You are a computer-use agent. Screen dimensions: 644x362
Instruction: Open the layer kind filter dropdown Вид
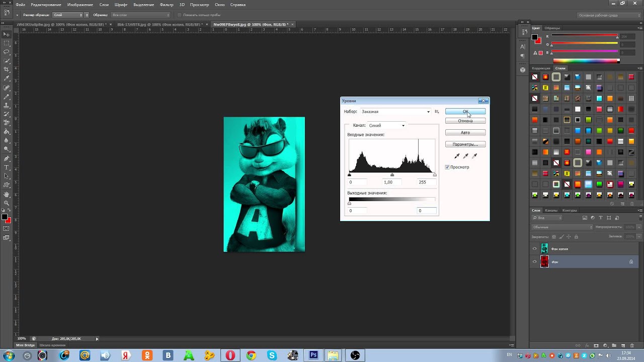(x=547, y=218)
